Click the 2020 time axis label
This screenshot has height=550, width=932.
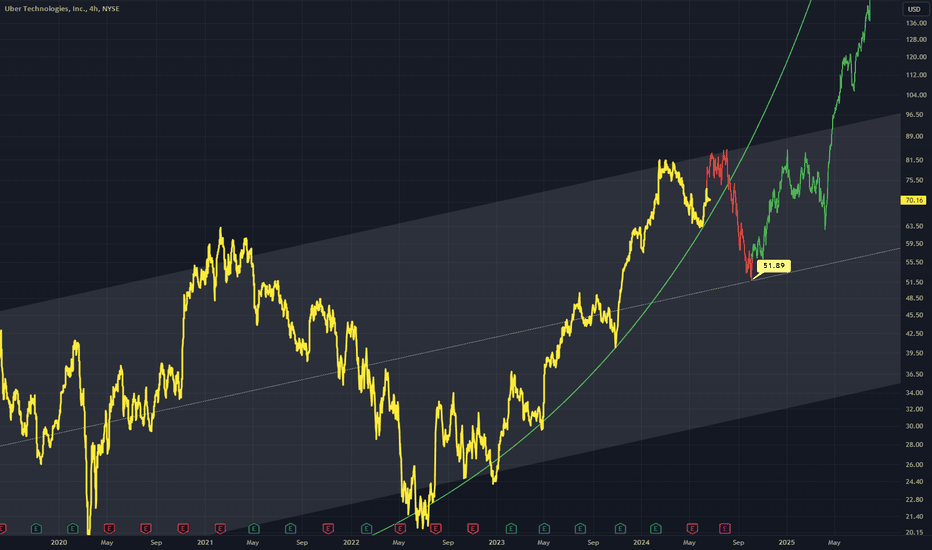click(x=59, y=542)
